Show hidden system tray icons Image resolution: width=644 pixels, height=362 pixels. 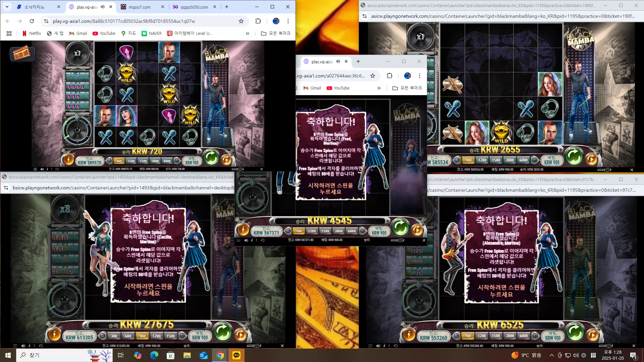(x=551, y=355)
